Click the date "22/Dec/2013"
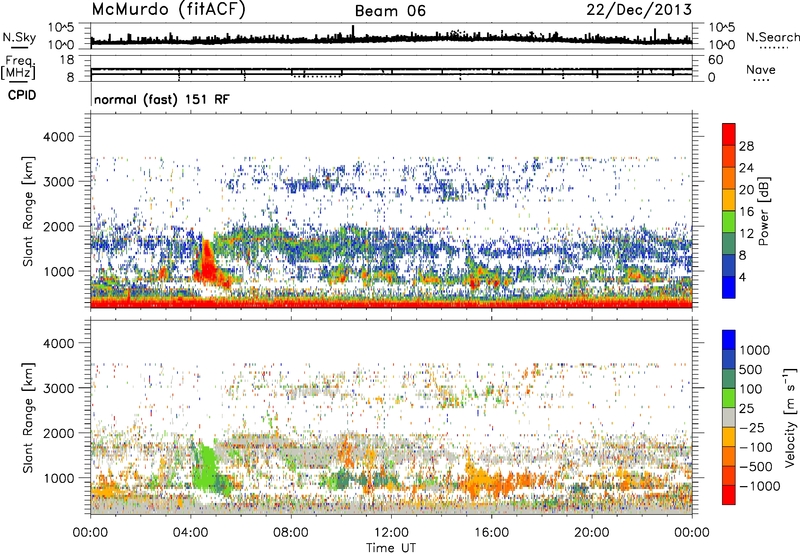This screenshot has width=800, height=554. coord(639,10)
